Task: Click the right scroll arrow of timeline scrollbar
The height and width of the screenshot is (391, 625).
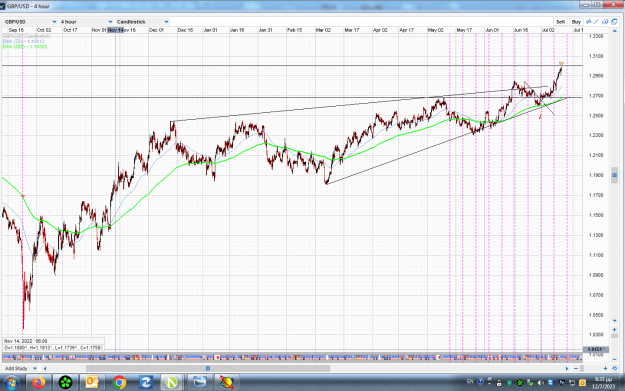Action: [566, 369]
